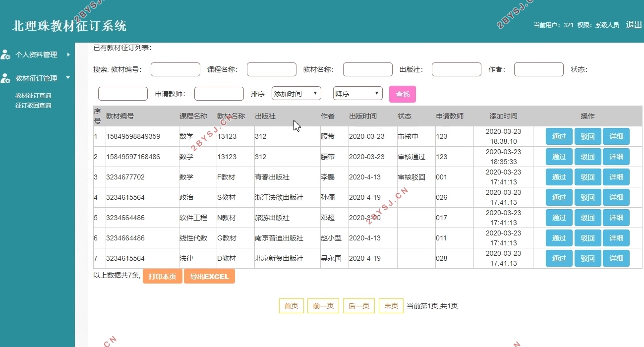
Task: Reject row 15849597168486 with 驳回
Action: click(x=587, y=157)
